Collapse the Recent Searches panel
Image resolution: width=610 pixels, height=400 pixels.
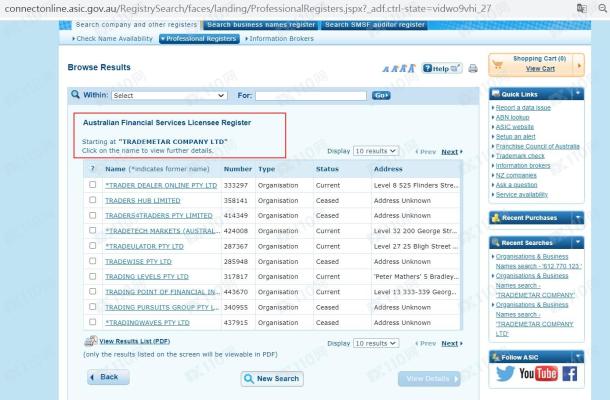pyautogui.click(x=578, y=242)
